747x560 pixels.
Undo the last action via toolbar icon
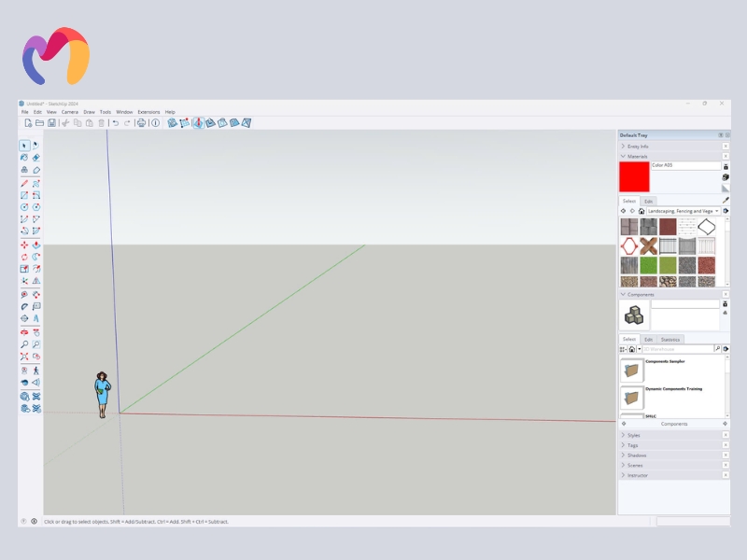point(114,121)
